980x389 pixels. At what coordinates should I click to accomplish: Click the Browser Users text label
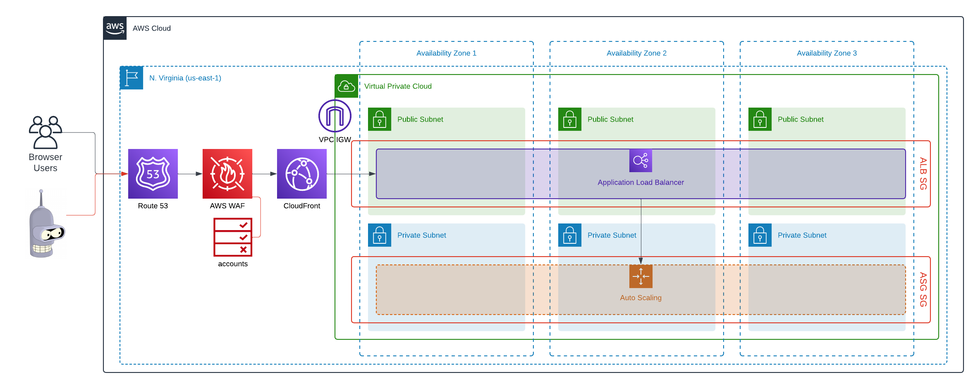45,163
